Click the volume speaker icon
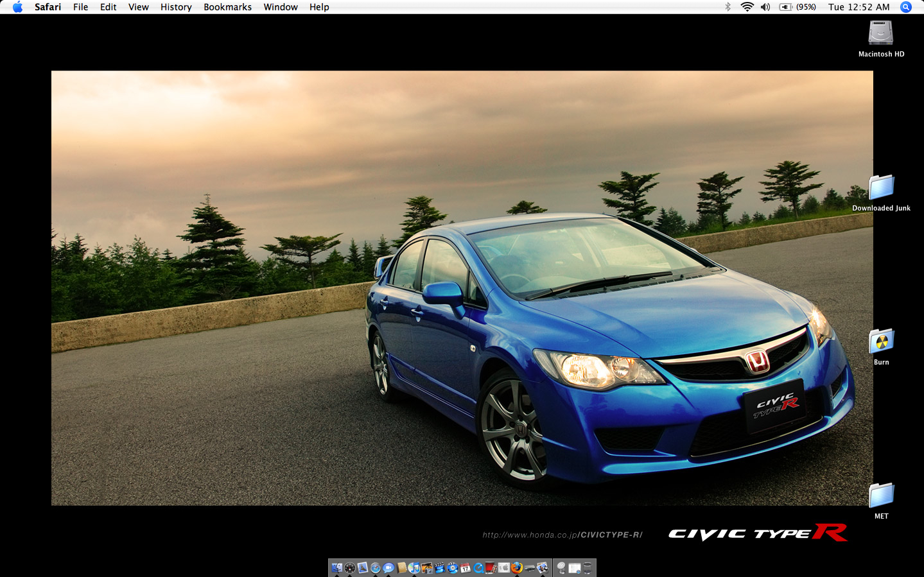This screenshot has height=577, width=924. [x=765, y=7]
